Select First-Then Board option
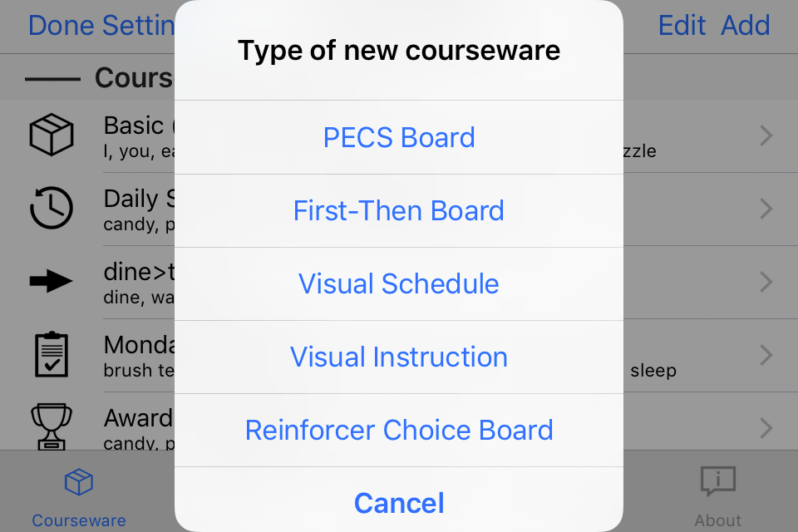 click(x=399, y=211)
